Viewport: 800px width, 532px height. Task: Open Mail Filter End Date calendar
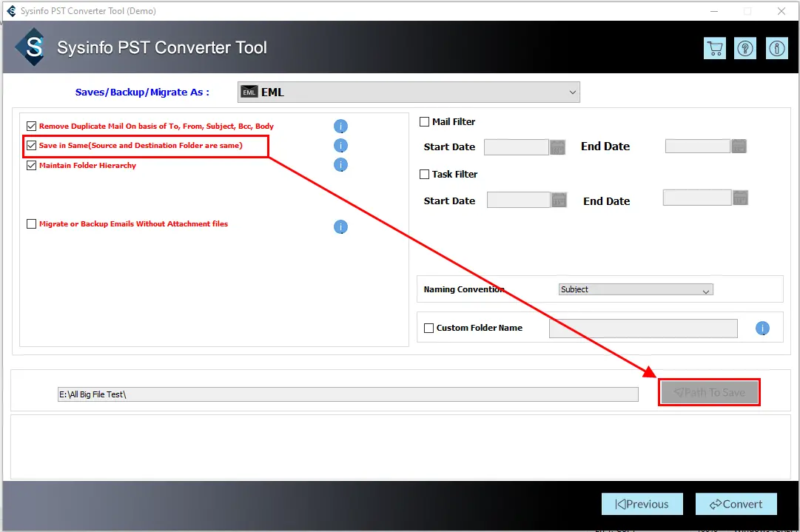click(739, 147)
